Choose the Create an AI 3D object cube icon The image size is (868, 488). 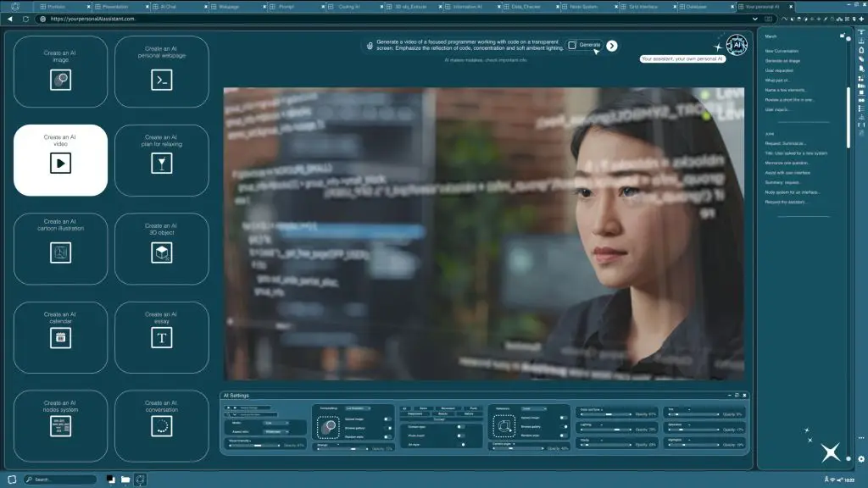coord(161,252)
